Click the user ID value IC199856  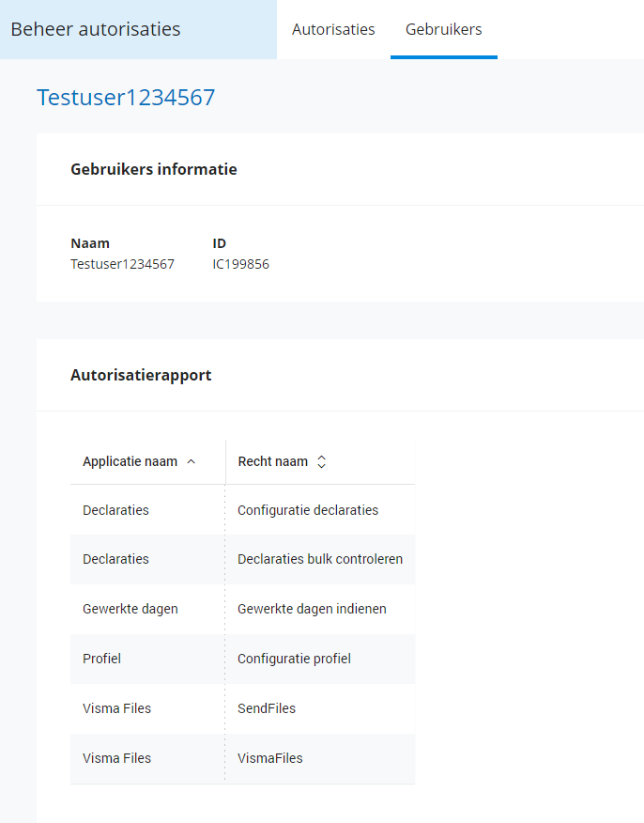[241, 264]
